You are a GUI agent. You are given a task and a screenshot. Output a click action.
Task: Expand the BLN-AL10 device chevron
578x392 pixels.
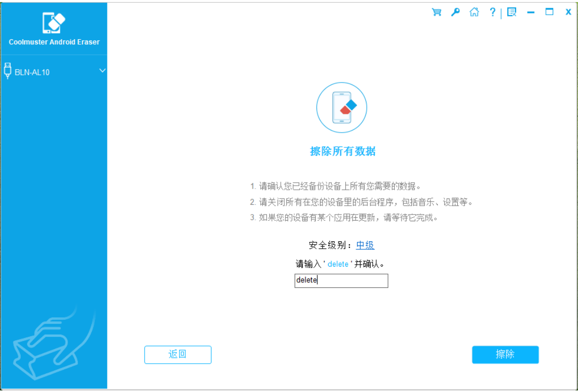pos(102,71)
